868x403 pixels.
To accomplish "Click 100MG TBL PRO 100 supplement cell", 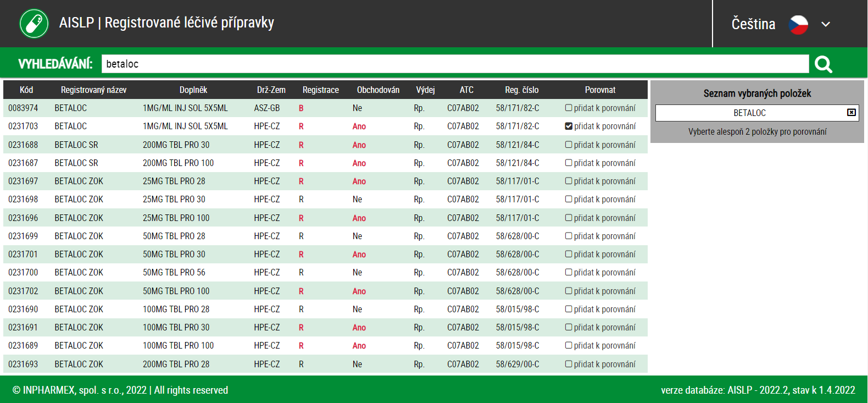I will pyautogui.click(x=178, y=345).
